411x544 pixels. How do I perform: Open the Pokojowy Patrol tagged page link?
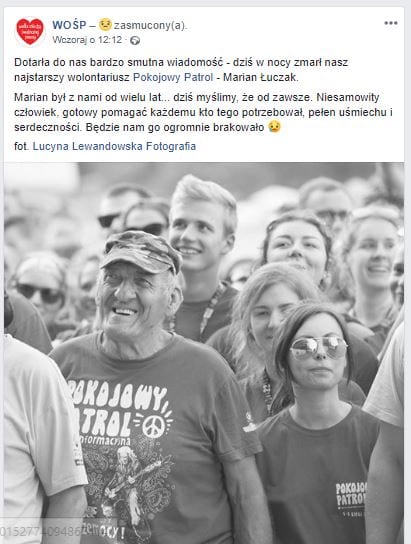coord(173,77)
